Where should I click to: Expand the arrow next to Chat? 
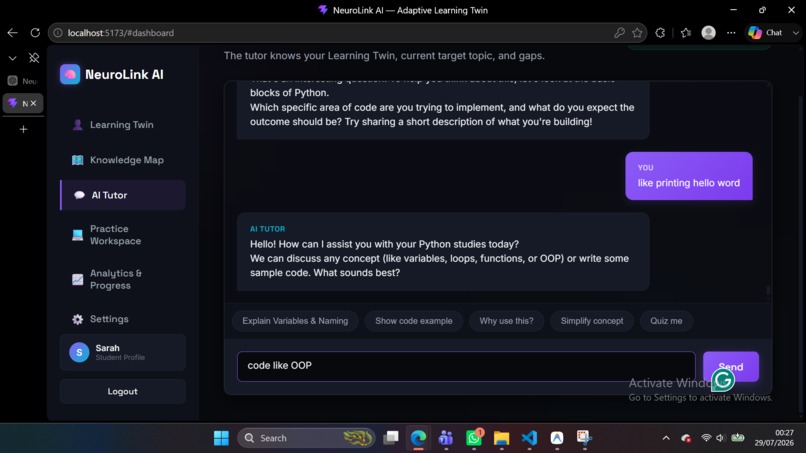coord(796,33)
